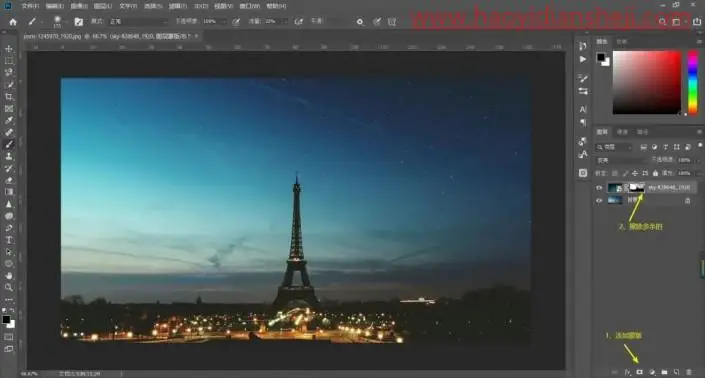705x378 pixels.
Task: Click the add layer mask icon
Action: (639, 372)
